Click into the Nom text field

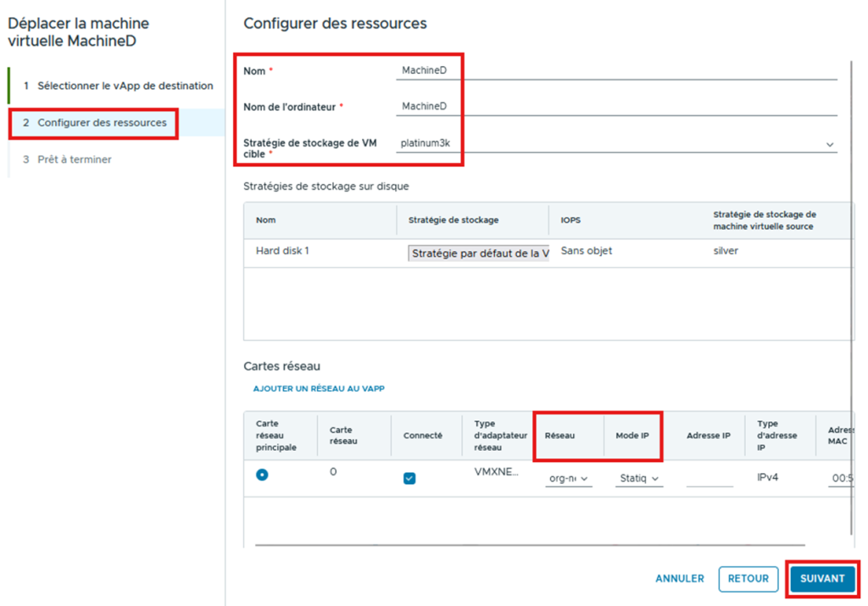(616, 71)
